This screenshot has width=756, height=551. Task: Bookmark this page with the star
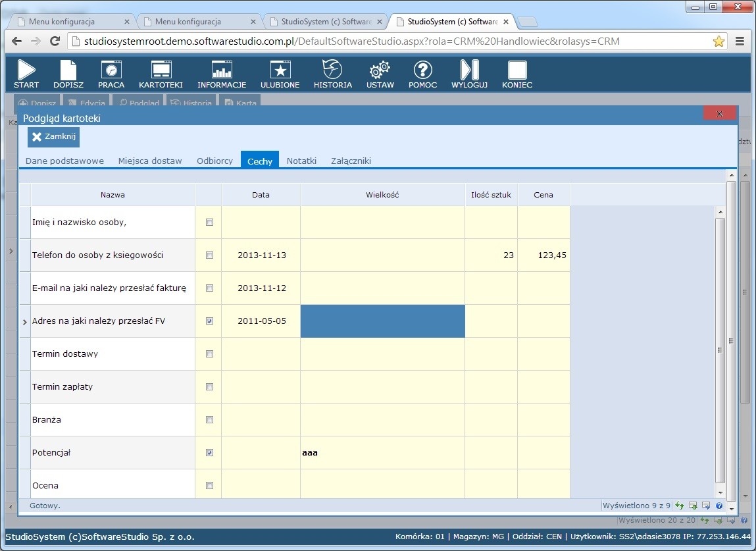pos(718,41)
